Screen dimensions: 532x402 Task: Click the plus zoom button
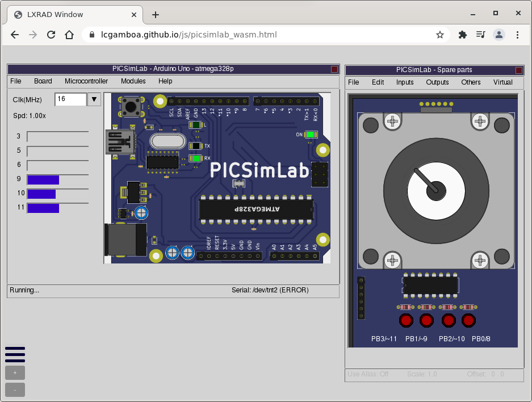(x=15, y=373)
